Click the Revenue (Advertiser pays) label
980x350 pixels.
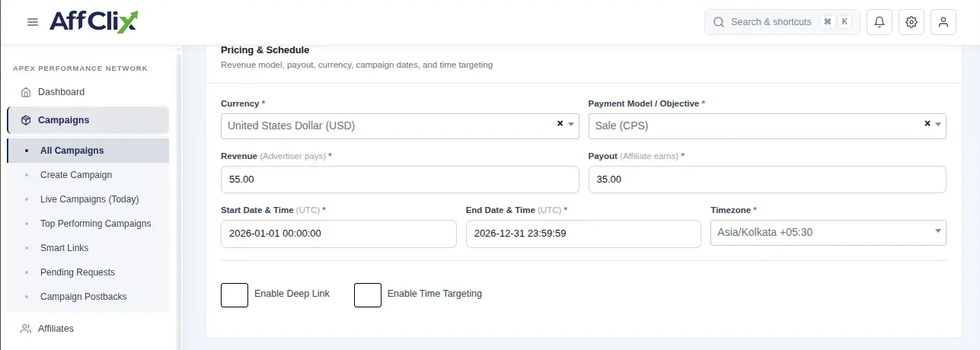(276, 156)
